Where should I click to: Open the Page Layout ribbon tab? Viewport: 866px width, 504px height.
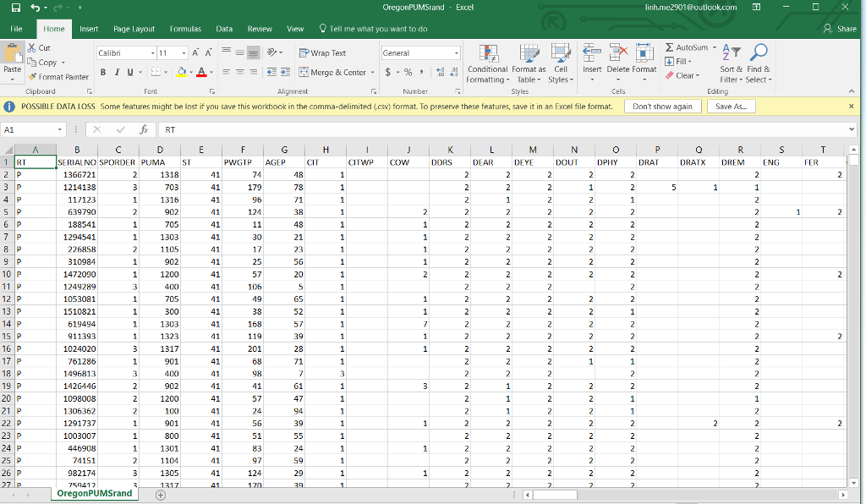[134, 29]
